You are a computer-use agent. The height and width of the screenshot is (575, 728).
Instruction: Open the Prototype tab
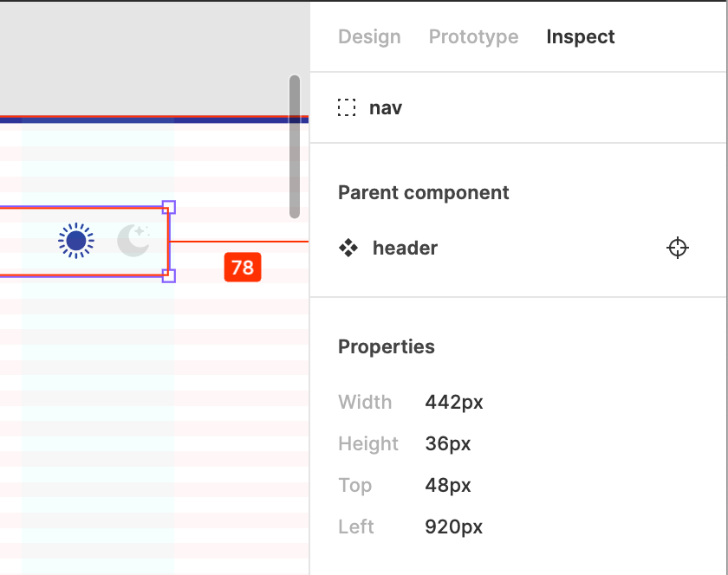click(x=473, y=36)
